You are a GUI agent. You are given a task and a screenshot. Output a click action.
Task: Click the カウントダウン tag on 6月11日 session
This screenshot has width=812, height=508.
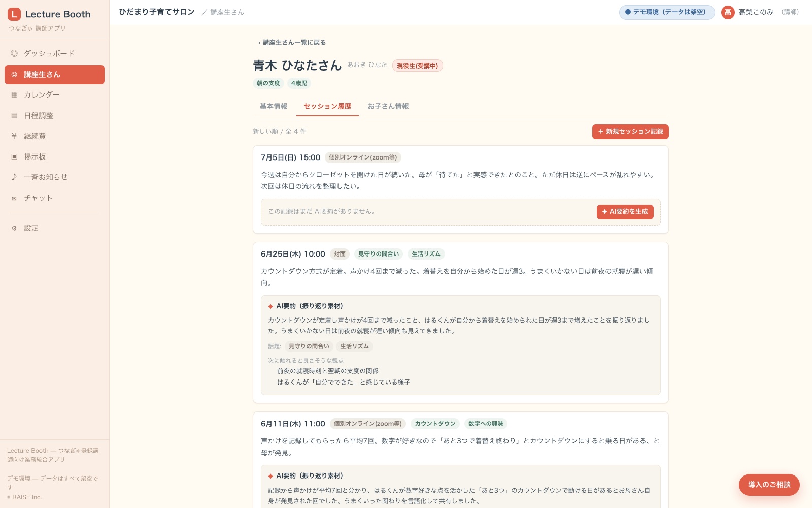[x=435, y=424]
